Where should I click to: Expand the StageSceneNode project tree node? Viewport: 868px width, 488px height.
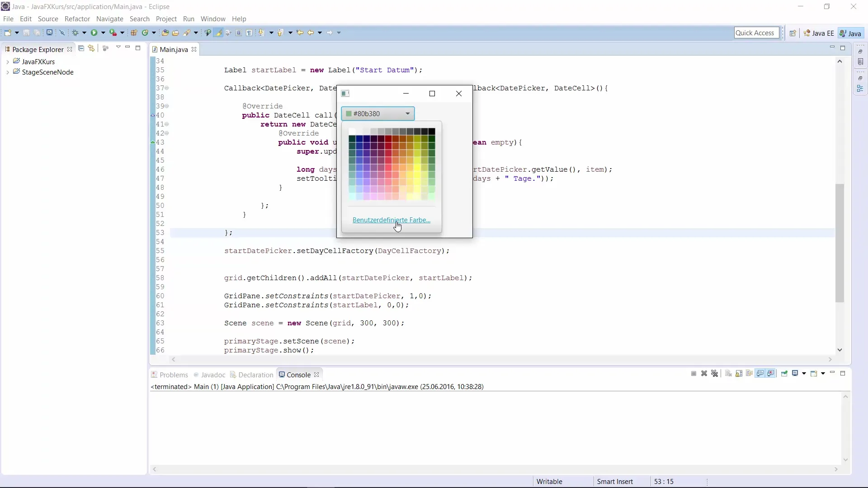pyautogui.click(x=8, y=72)
